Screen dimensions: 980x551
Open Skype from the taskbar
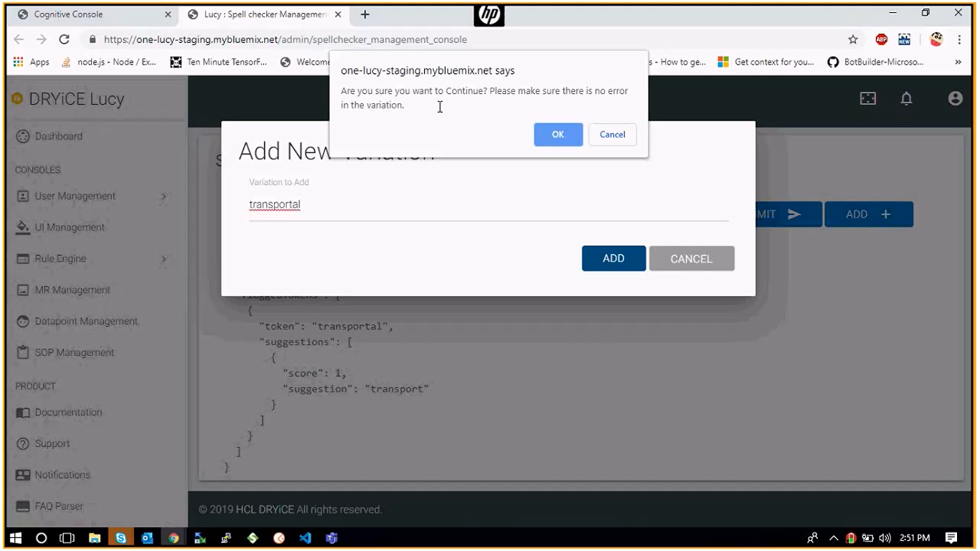[x=121, y=537]
